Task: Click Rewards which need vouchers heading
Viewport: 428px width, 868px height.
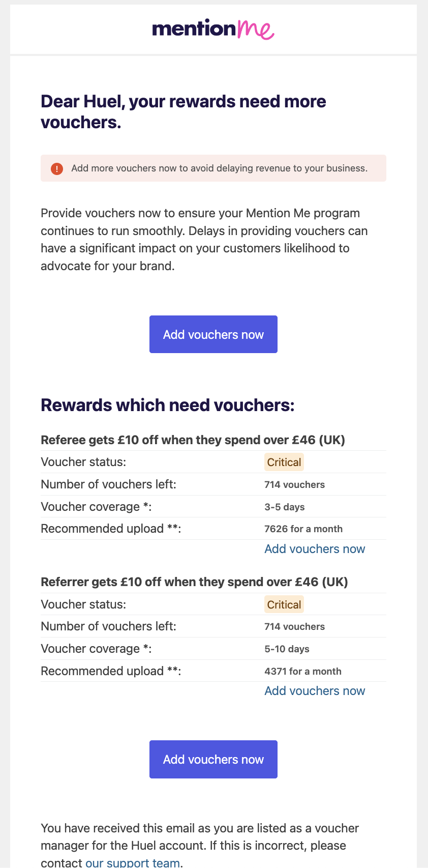Action: click(x=168, y=406)
